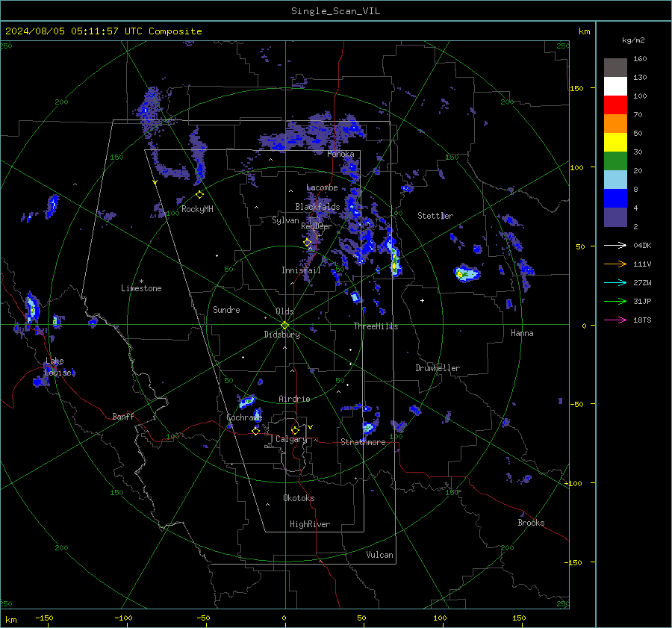Click the legend value 160
The height and width of the screenshot is (628, 672).
tap(640, 59)
